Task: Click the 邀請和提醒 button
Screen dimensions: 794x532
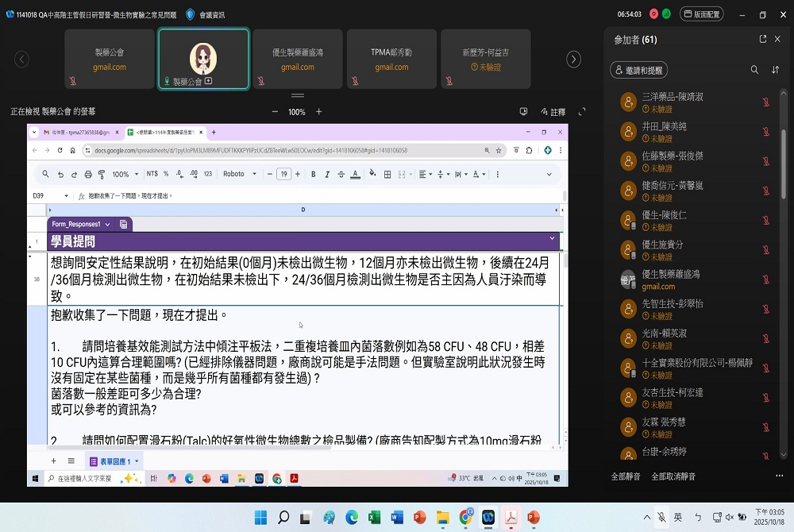Action: pyautogui.click(x=638, y=71)
